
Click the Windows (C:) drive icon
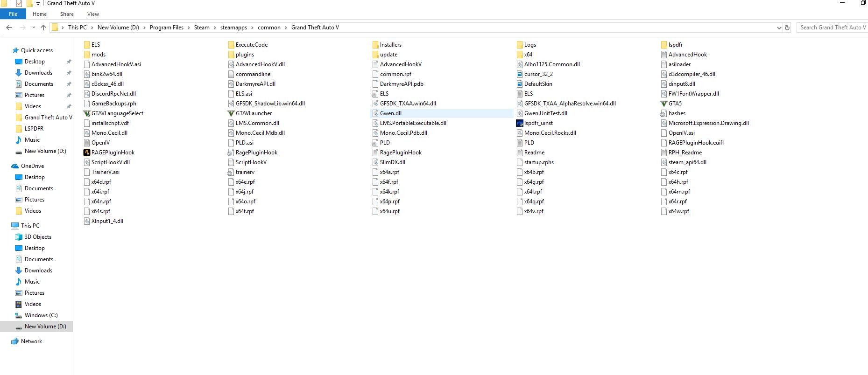click(19, 315)
